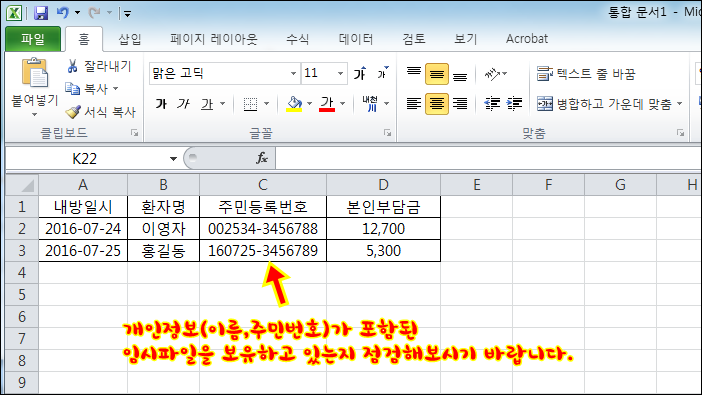Switch to 수식 (Formulas) tab
The height and width of the screenshot is (395, 702).
(x=298, y=39)
